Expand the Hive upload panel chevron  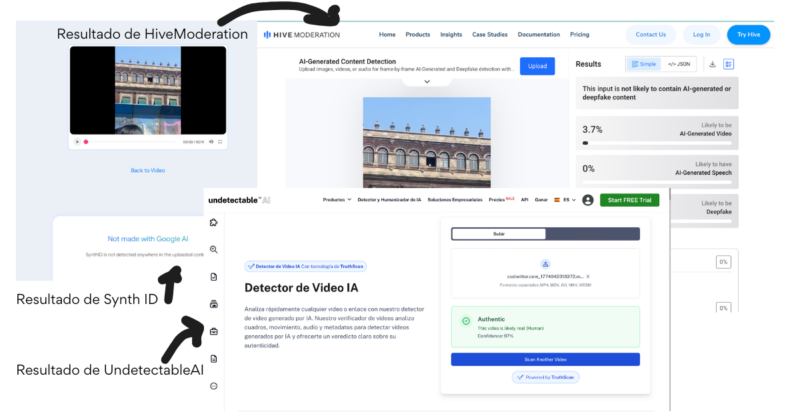[427, 82]
